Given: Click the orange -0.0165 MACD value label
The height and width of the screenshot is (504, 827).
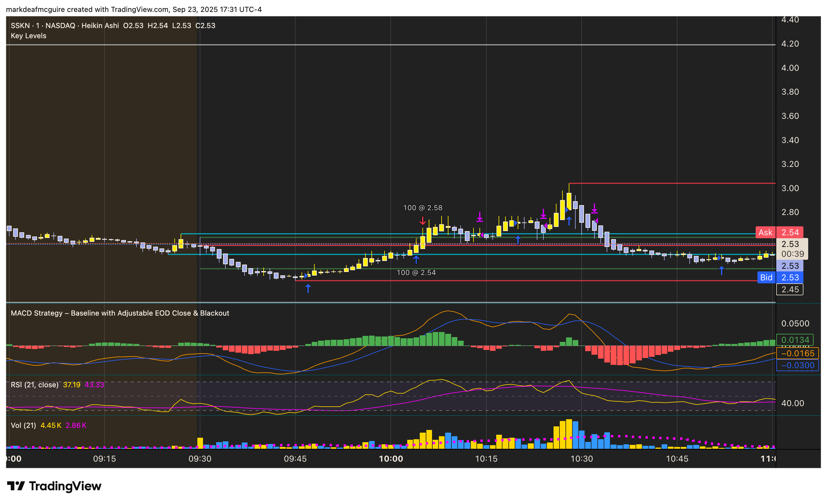Looking at the screenshot, I should click(x=797, y=353).
